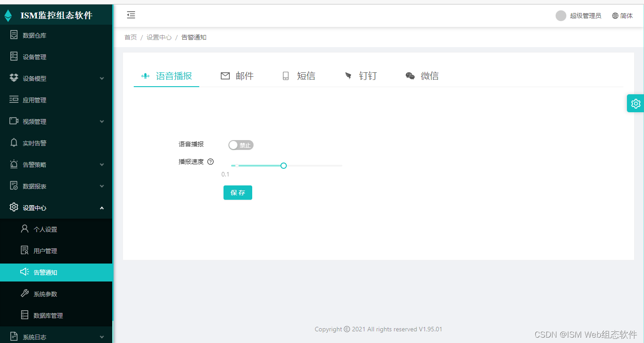This screenshot has height=343, width=644.
Task: Switch to the 短信 tab
Action: [x=299, y=76]
